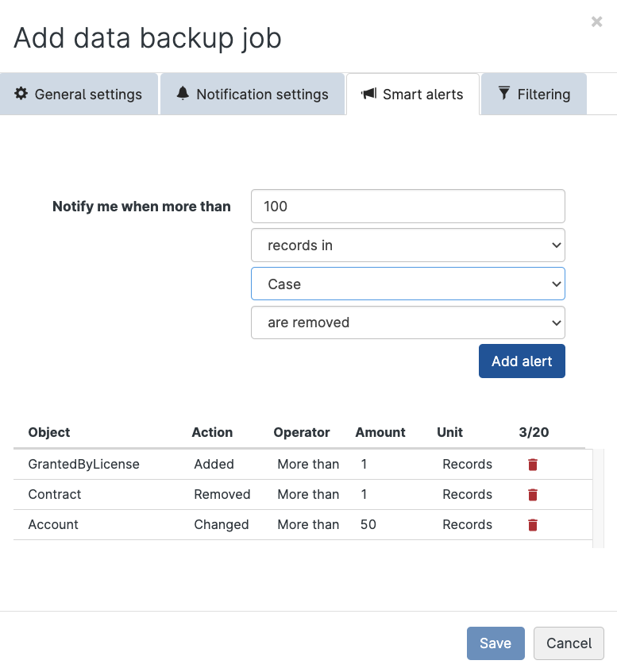This screenshot has height=672, width=617.
Task: Click the threshold amount field showing 100
Action: 407,207
